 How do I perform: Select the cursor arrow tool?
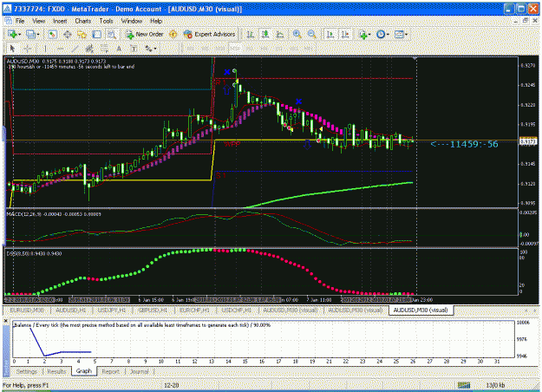tap(12, 49)
